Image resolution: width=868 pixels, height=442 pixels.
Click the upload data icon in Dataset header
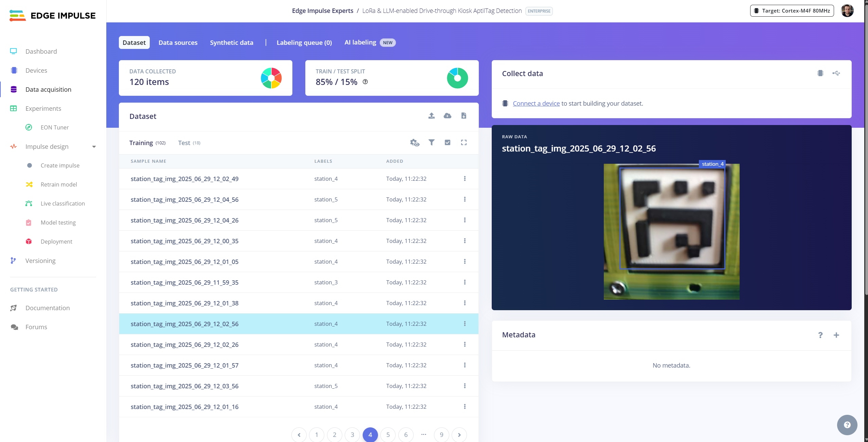pyautogui.click(x=431, y=116)
